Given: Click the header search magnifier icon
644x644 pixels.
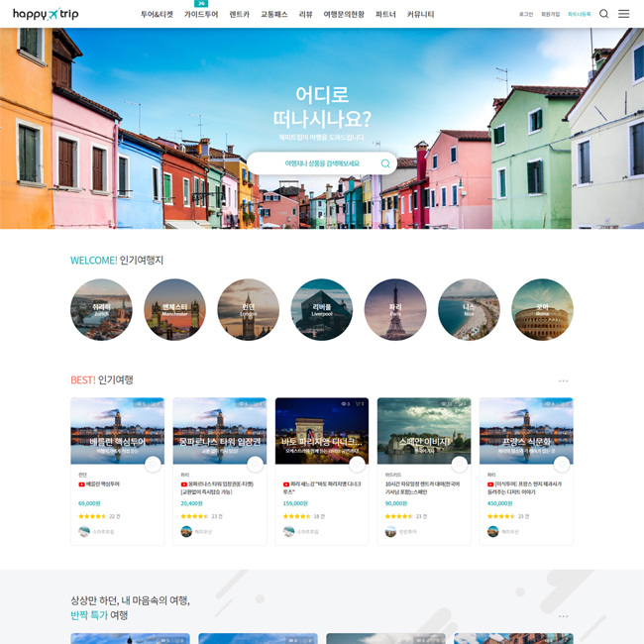Looking at the screenshot, I should 603,14.
